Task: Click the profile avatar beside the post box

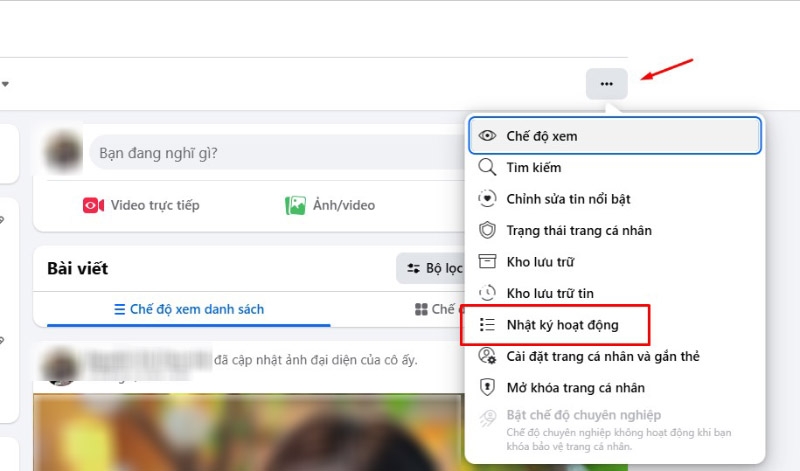Action: coord(63,152)
